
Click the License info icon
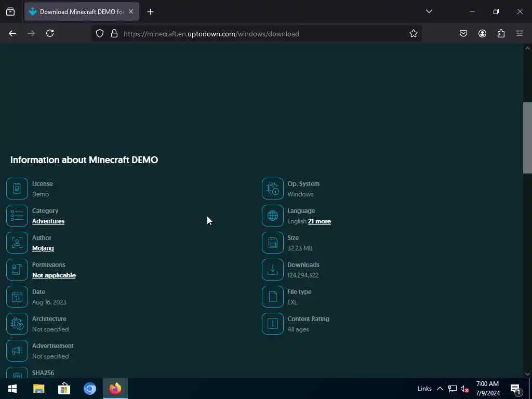click(x=17, y=189)
